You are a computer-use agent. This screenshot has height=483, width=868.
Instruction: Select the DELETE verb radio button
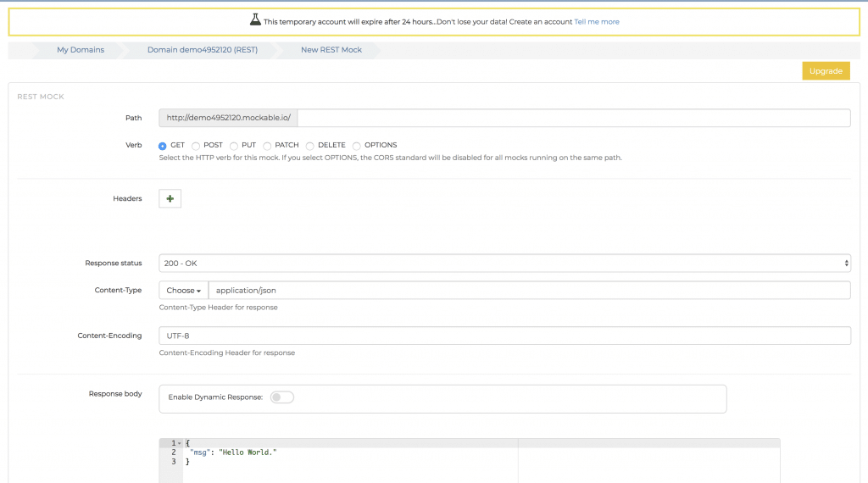(x=310, y=146)
